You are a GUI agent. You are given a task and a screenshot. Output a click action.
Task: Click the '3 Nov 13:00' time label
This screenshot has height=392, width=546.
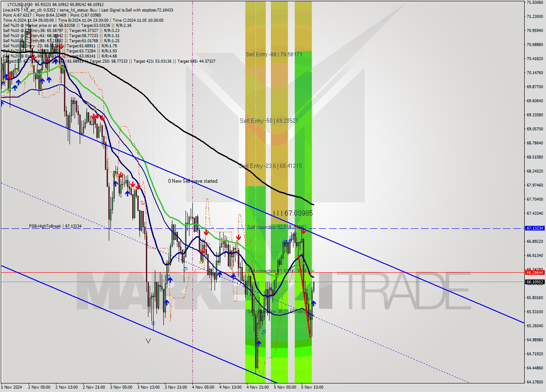(148, 387)
